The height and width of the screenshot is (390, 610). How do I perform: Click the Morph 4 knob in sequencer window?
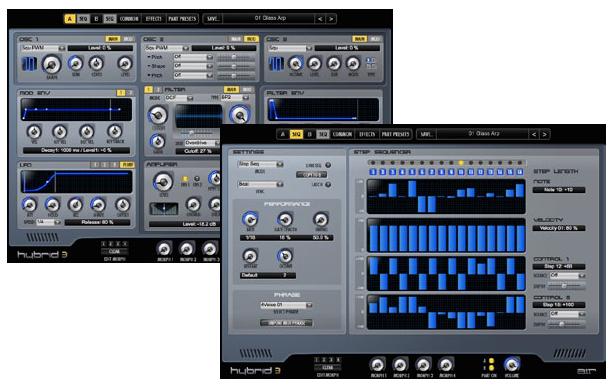click(x=446, y=365)
